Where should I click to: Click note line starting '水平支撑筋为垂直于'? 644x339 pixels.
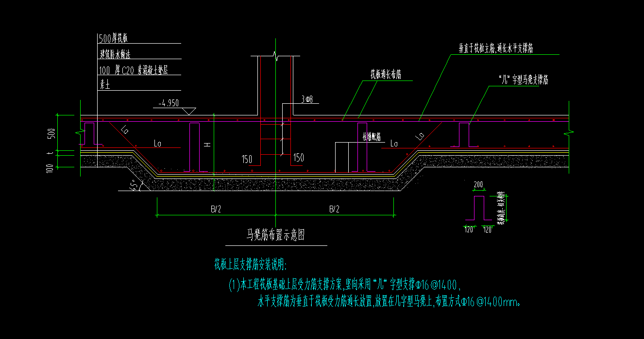(390, 303)
